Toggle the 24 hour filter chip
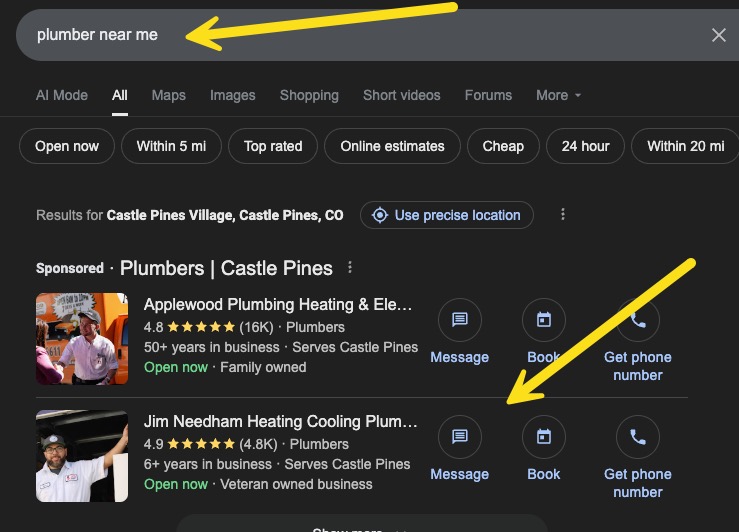 [585, 146]
